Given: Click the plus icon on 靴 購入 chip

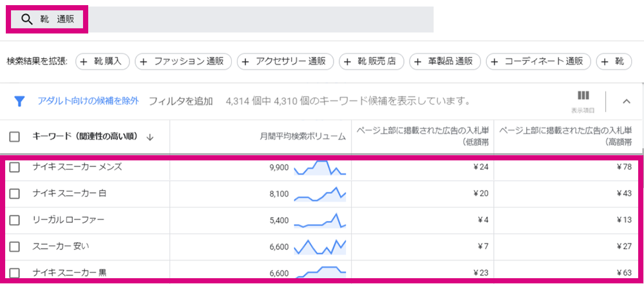Looking at the screenshot, I should pos(84,62).
